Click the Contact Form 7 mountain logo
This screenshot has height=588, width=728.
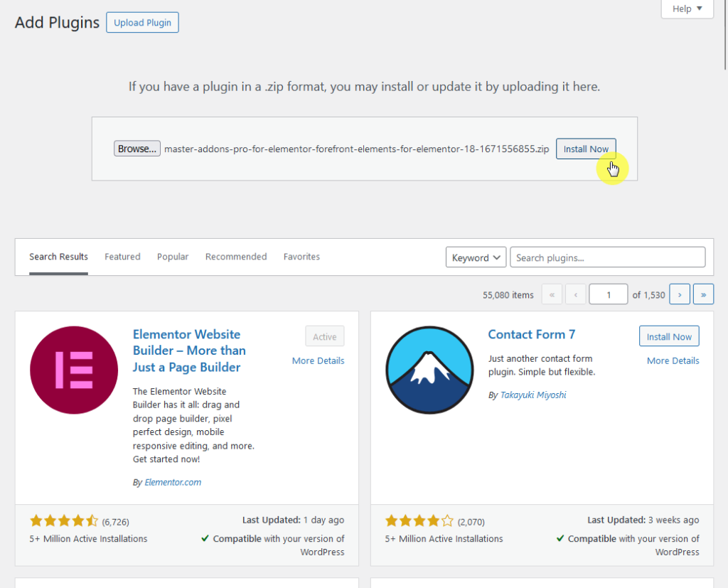pyautogui.click(x=429, y=370)
